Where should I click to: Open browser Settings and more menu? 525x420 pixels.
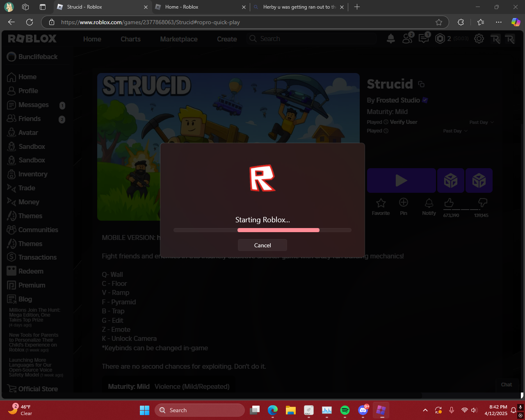[x=498, y=22]
